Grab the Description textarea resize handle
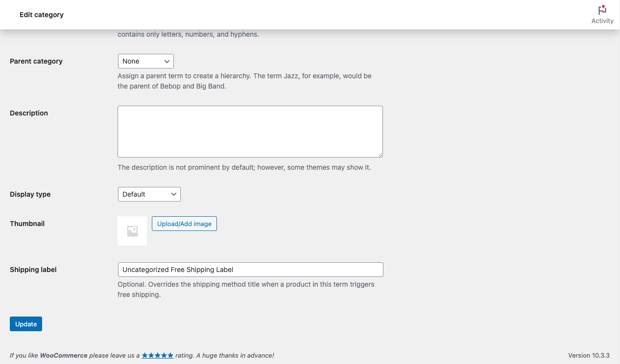 pyautogui.click(x=380, y=154)
